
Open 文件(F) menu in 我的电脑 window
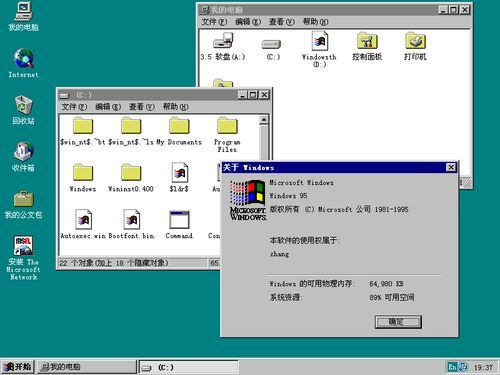click(x=214, y=22)
